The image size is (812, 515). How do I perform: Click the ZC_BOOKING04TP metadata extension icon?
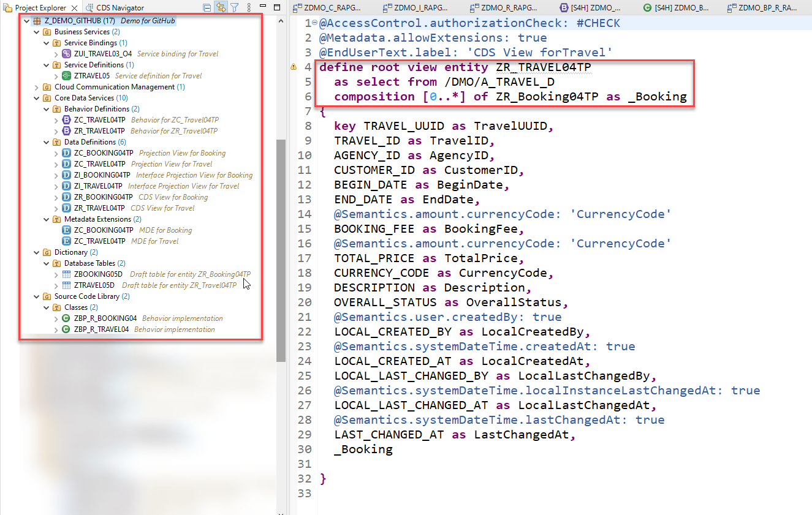tap(67, 230)
